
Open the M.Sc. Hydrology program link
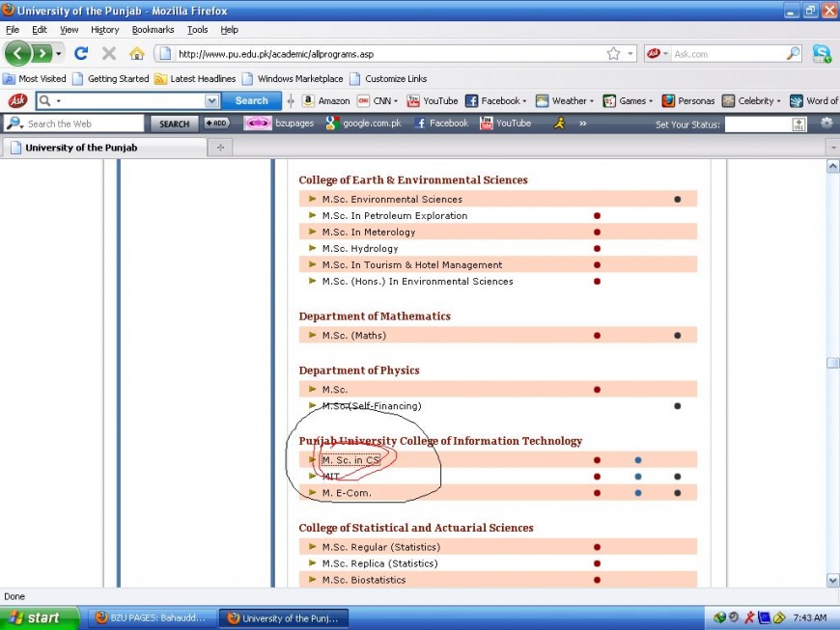(360, 248)
